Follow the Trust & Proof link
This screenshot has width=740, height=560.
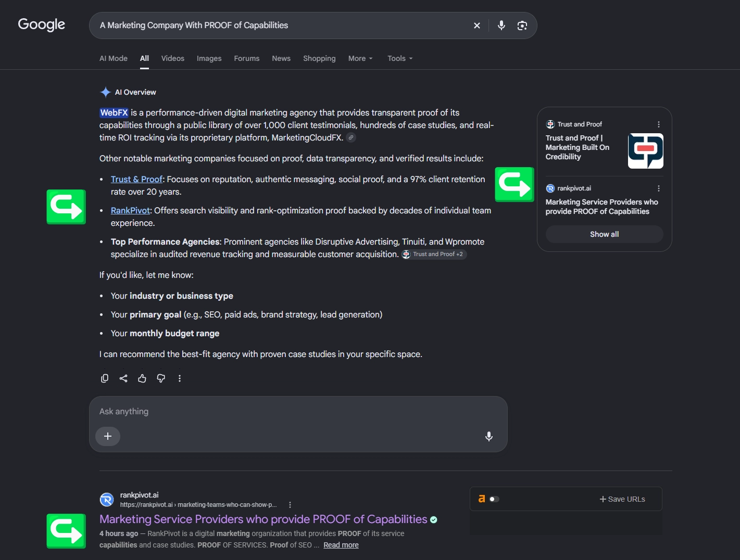pos(136,179)
